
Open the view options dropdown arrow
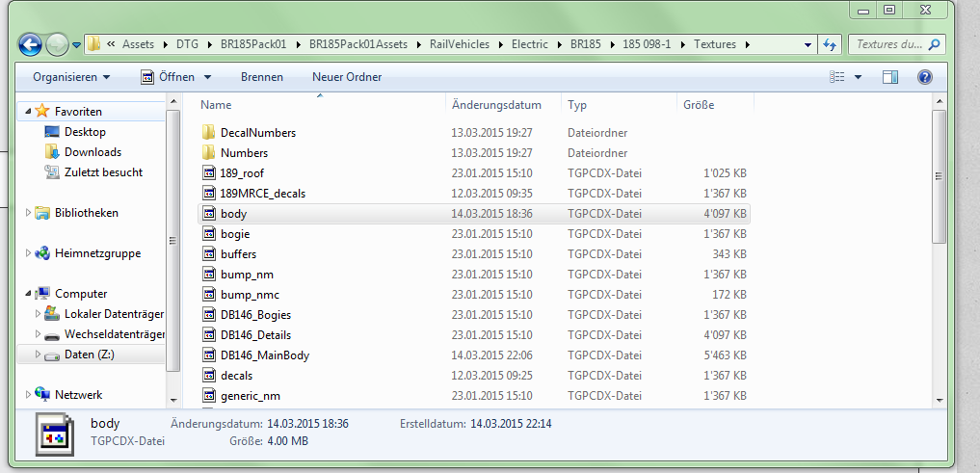click(858, 77)
